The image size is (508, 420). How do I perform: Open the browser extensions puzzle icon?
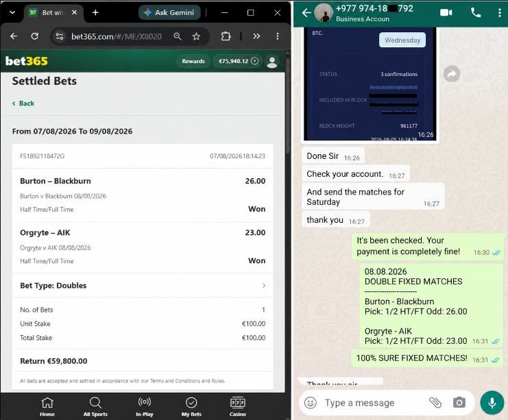coord(226,36)
